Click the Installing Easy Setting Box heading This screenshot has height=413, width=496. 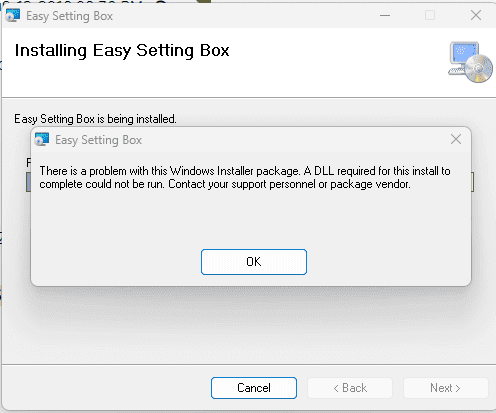click(122, 51)
